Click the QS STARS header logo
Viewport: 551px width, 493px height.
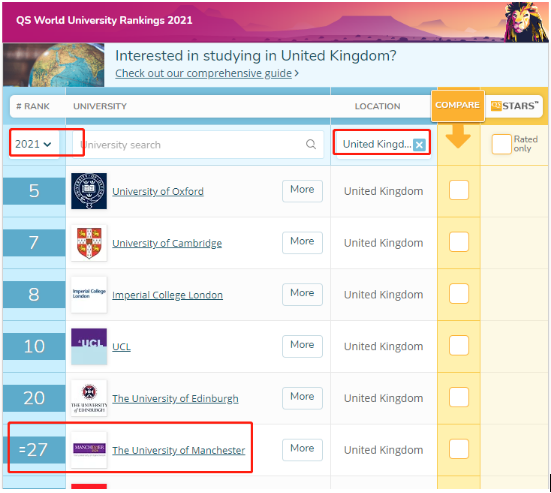click(514, 105)
